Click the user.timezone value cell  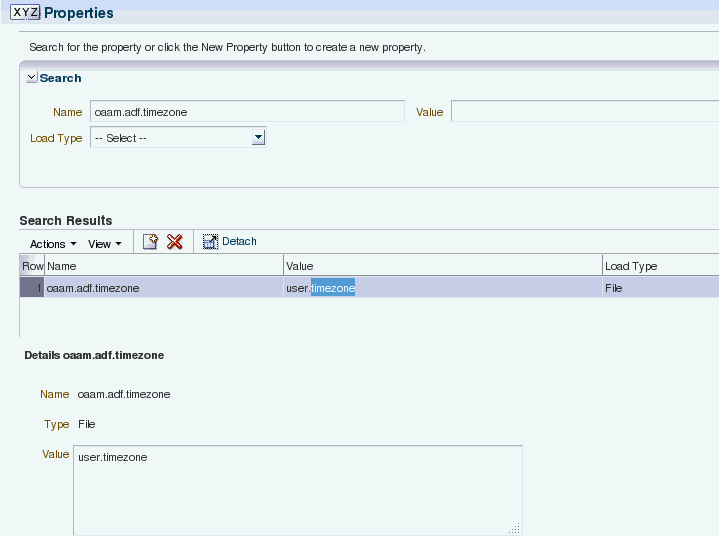tap(442, 288)
